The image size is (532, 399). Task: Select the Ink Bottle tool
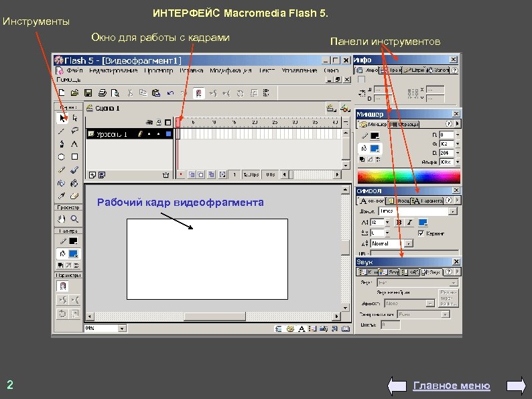(61, 183)
